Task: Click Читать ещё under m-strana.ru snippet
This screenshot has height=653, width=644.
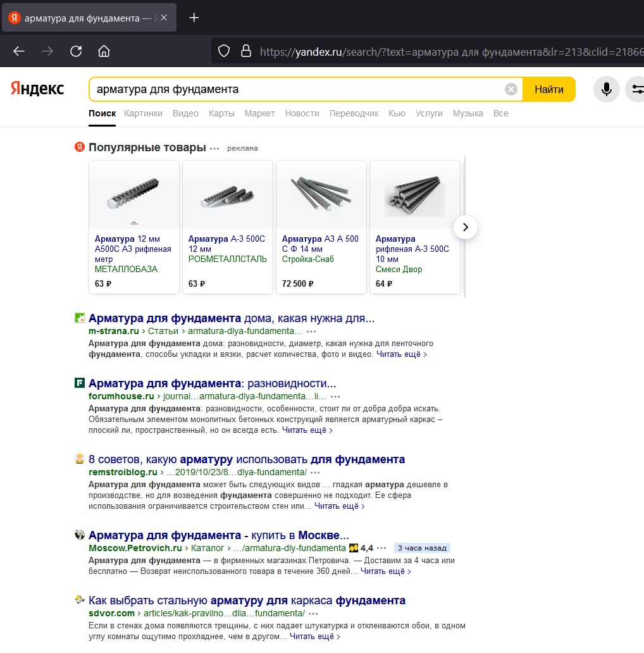Action: click(x=402, y=354)
